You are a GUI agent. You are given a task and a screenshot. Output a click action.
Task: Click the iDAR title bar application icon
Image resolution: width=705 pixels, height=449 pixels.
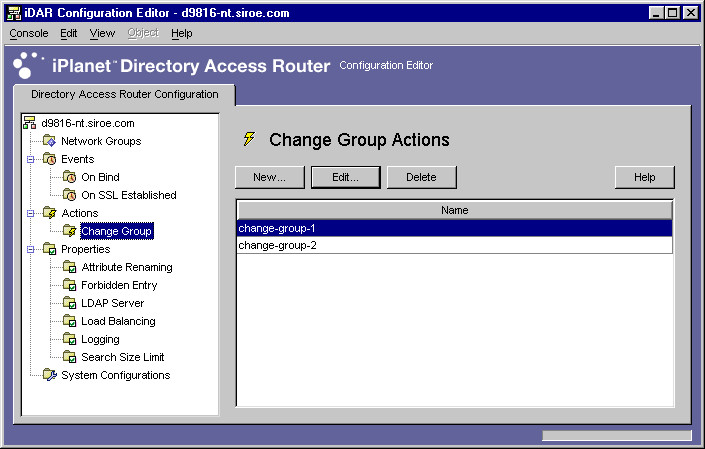(x=14, y=13)
